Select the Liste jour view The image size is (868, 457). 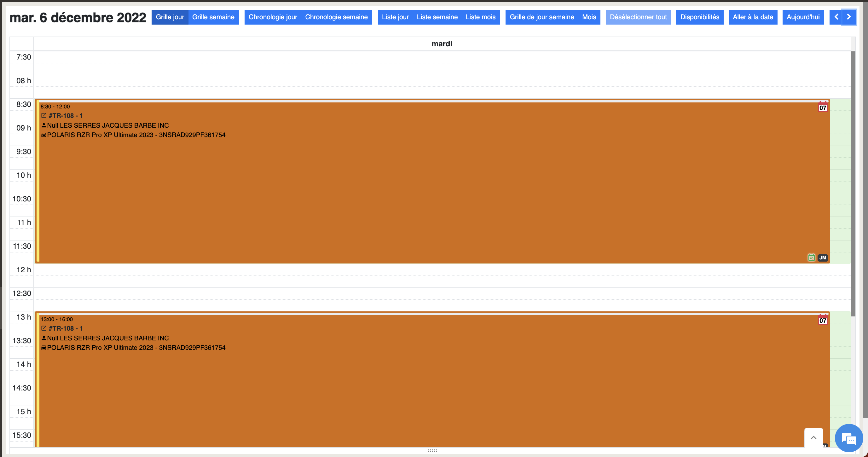(x=395, y=17)
